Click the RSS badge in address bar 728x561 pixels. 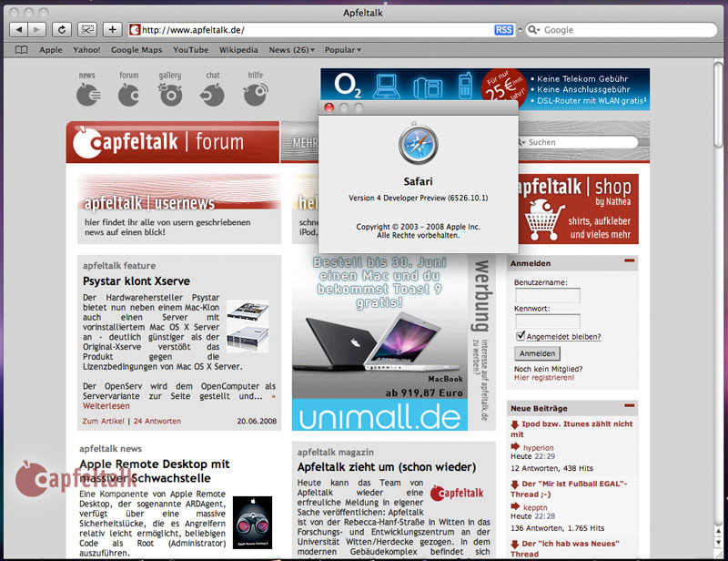pos(503,30)
